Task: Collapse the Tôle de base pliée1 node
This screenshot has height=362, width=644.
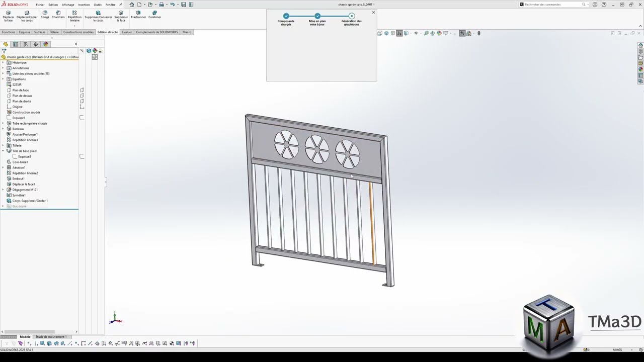Action: pyautogui.click(x=3, y=151)
